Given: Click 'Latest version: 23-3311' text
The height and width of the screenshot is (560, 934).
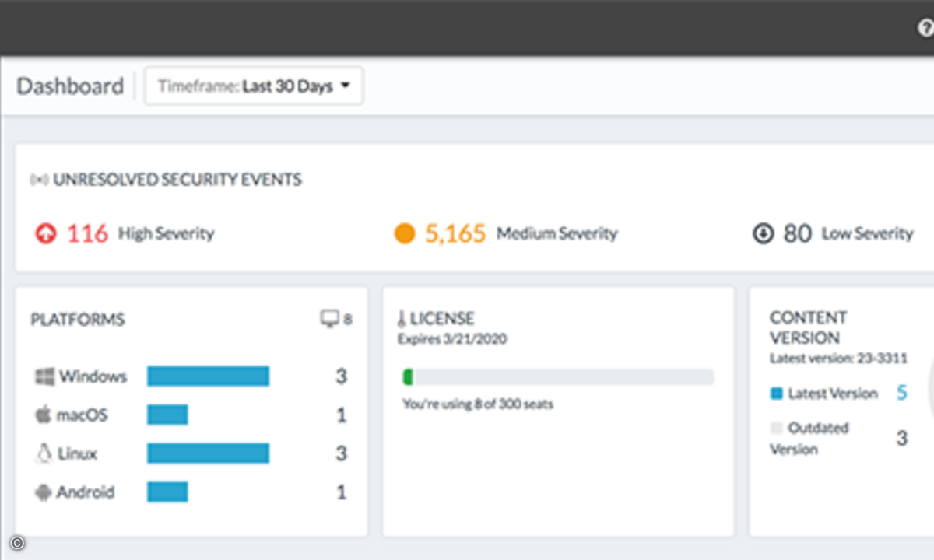Looking at the screenshot, I should [838, 359].
